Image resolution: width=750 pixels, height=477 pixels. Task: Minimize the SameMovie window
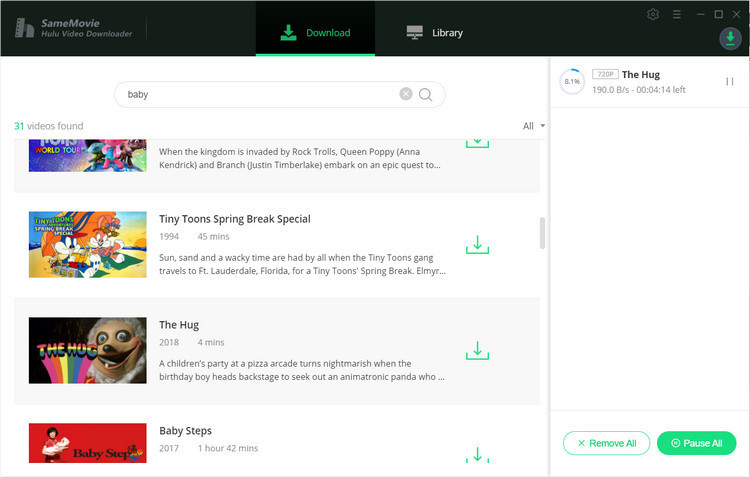[701, 14]
